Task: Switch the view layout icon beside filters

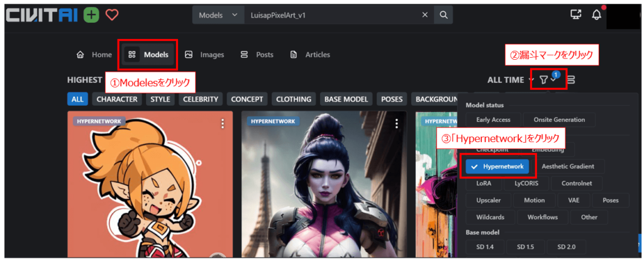Action: [x=571, y=80]
